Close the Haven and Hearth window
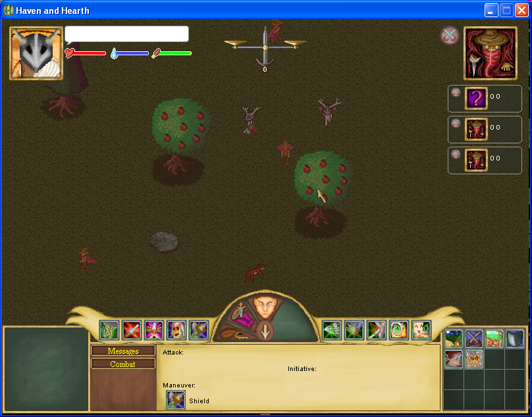 tap(521, 10)
